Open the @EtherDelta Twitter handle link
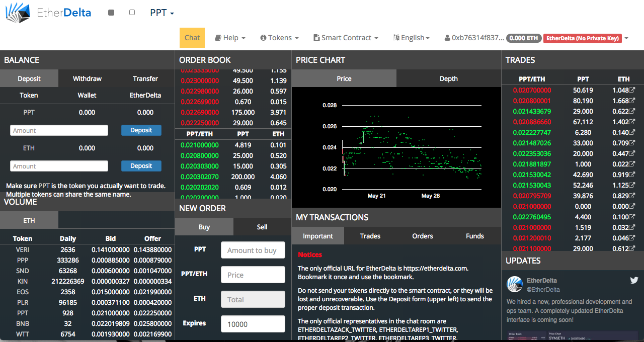 tap(543, 289)
